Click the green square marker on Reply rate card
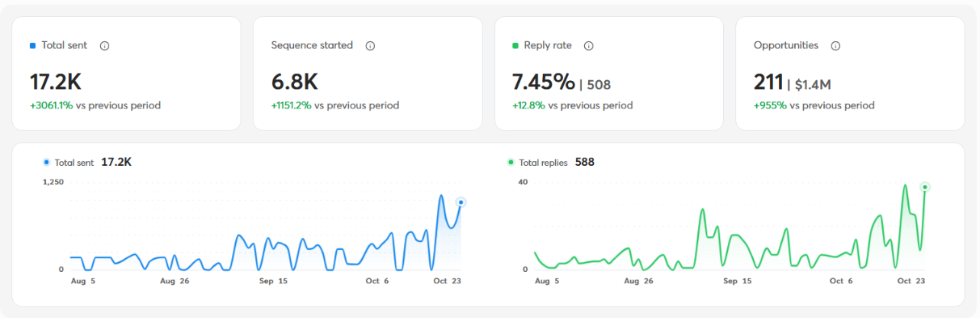This screenshot has width=980, height=318. pyautogui.click(x=515, y=46)
